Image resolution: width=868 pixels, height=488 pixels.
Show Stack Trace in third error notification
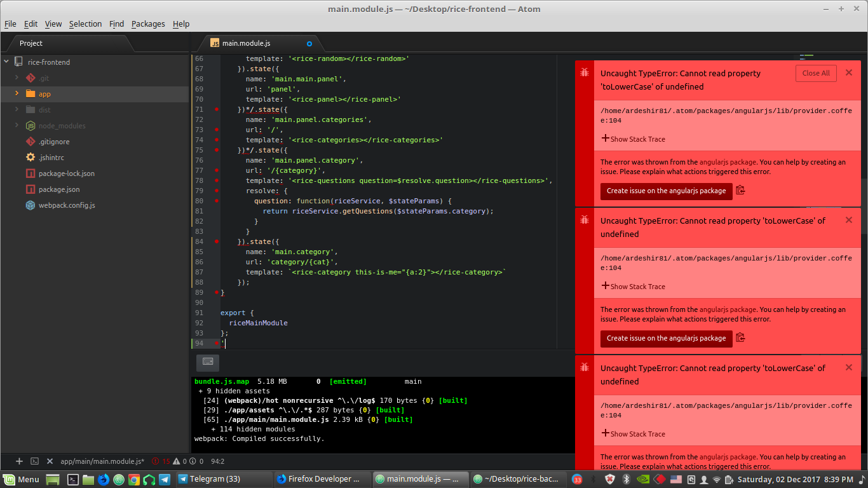[634, 434]
